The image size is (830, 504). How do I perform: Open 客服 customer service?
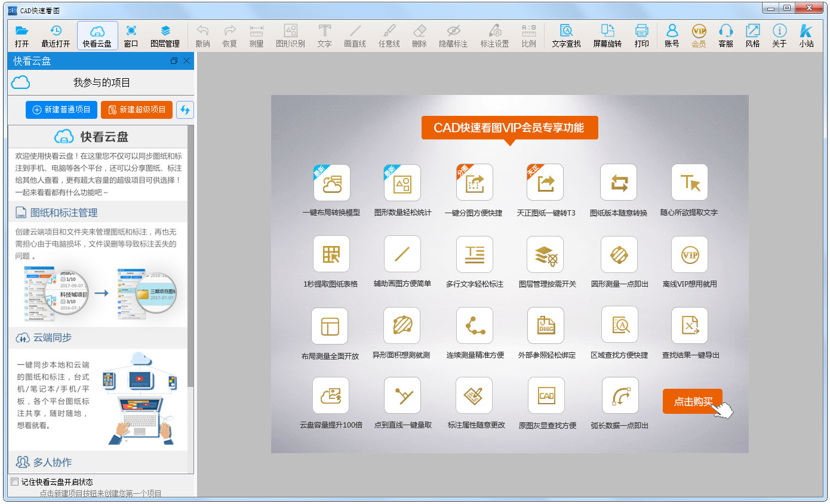tap(726, 36)
